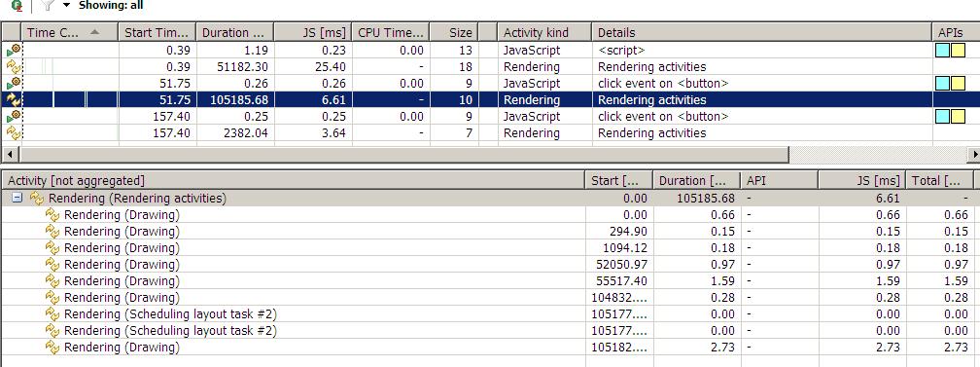Screen dimensions: 980x367
Task: Select the click event row at 157.40
Action: pyautogui.click(x=489, y=117)
